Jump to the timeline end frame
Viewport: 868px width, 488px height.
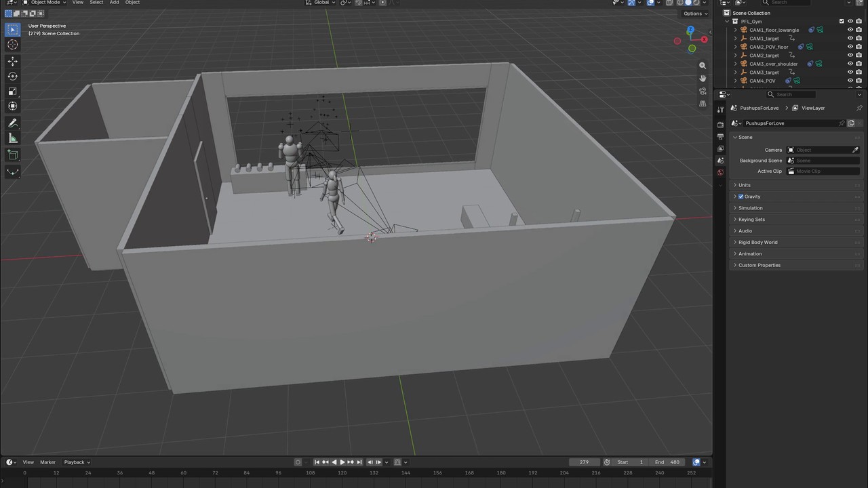pos(359,462)
